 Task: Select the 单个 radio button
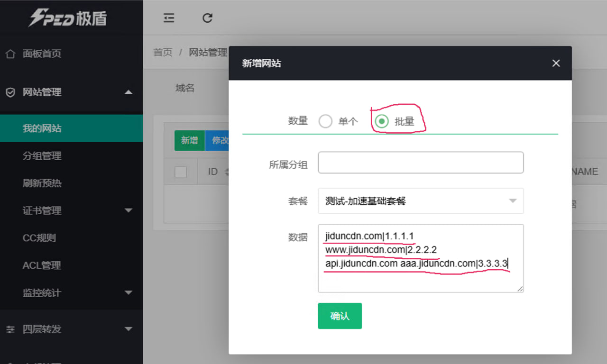pos(326,121)
